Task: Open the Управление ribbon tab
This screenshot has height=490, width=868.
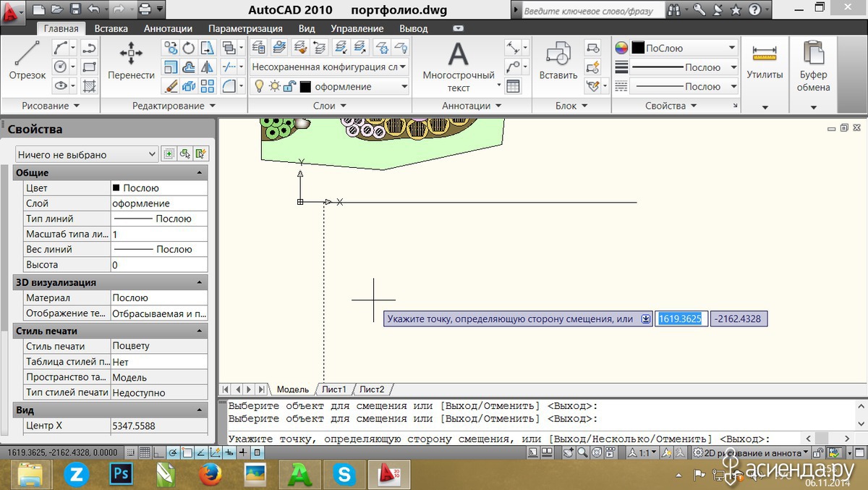Action: pos(357,28)
